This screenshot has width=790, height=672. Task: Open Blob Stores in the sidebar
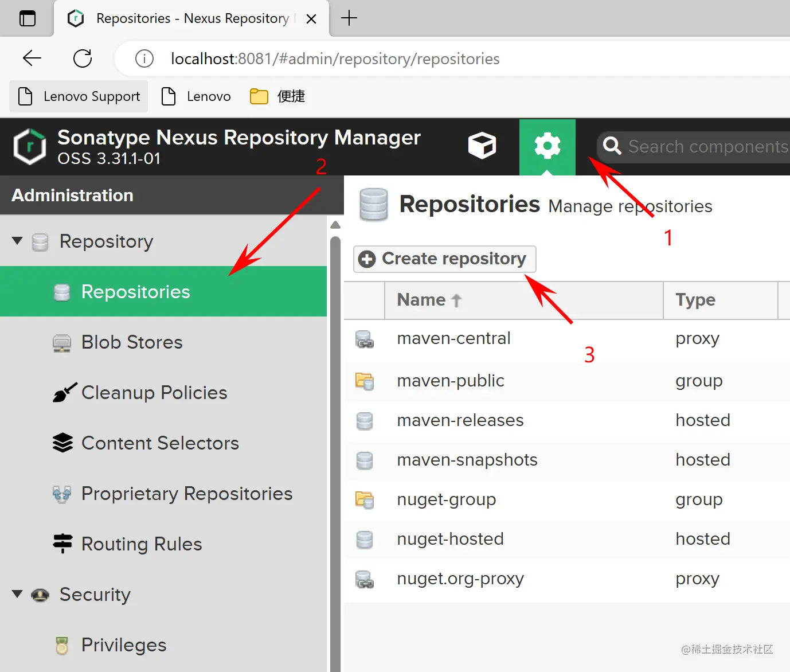point(131,342)
